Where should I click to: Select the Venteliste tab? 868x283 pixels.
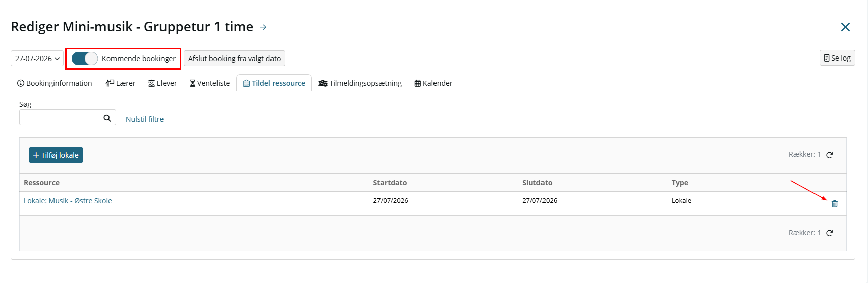tap(209, 83)
